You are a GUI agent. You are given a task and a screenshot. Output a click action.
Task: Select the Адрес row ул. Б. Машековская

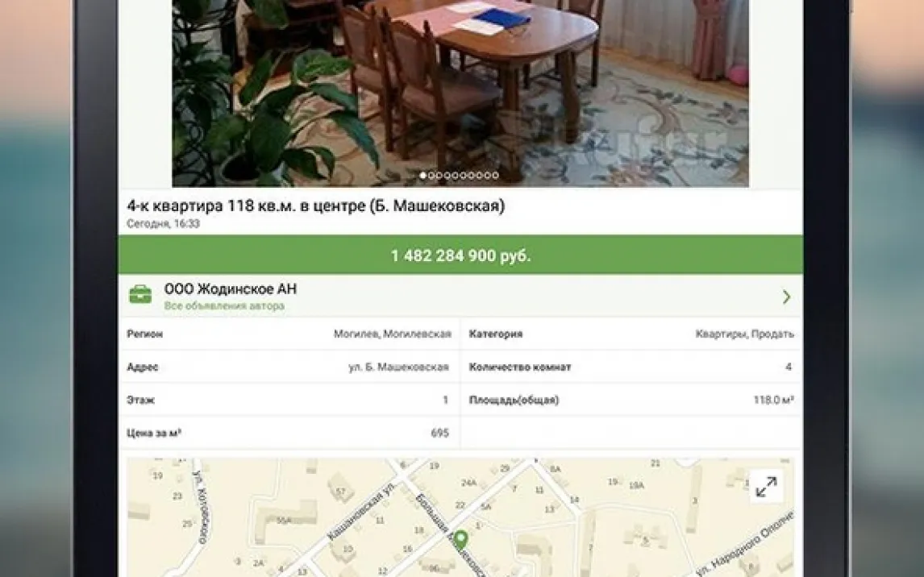click(x=289, y=367)
